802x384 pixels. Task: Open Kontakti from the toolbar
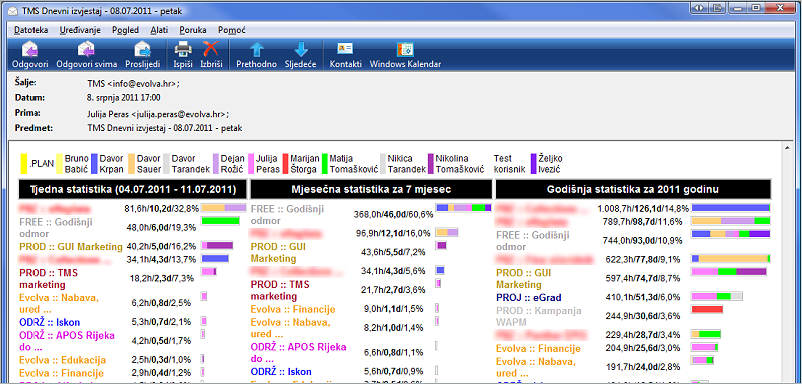click(x=345, y=49)
